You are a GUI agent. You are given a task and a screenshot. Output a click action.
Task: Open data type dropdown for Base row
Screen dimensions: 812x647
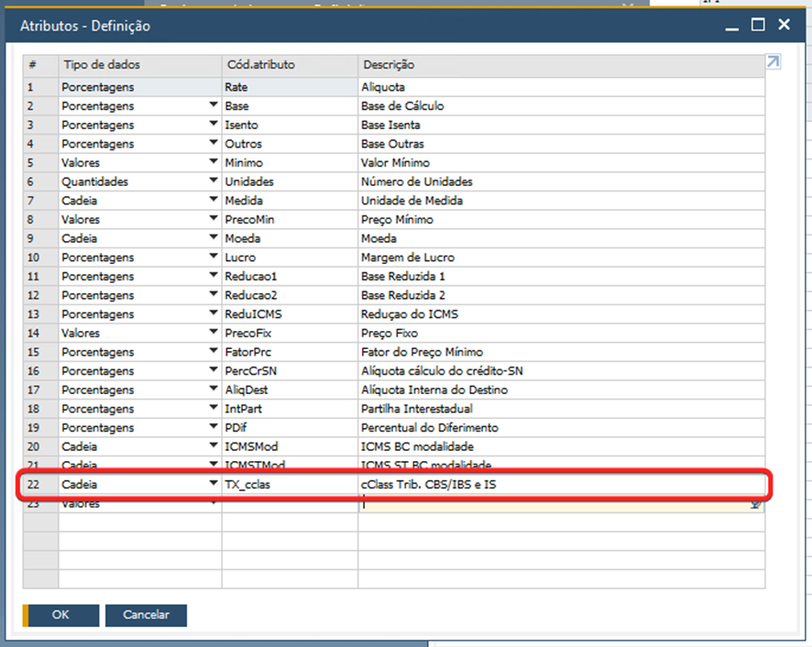point(213,106)
